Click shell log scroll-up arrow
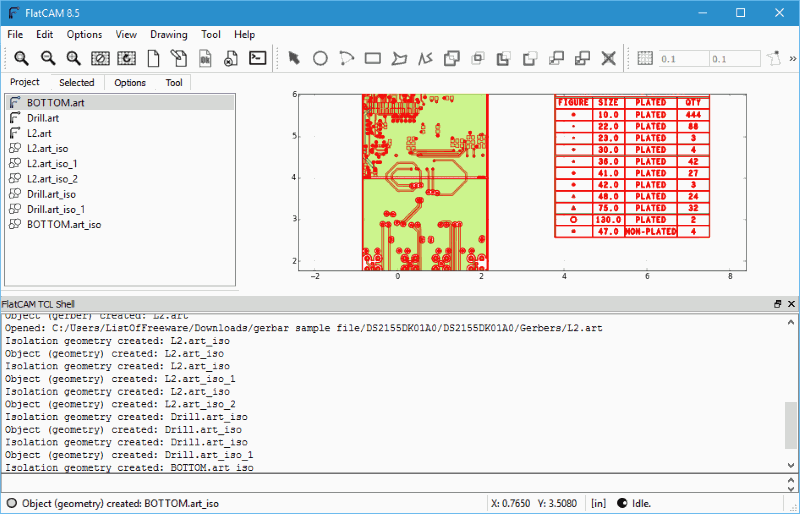Screen dimensions: 800x514 pyautogui.click(x=791, y=322)
